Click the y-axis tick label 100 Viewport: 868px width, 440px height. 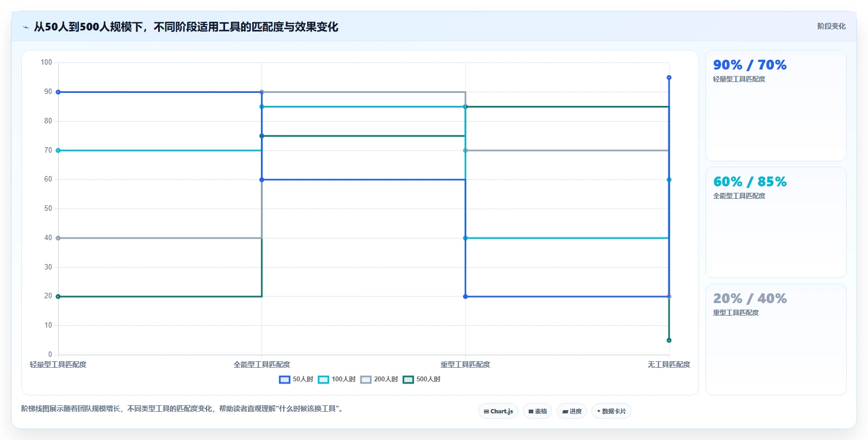coord(46,62)
